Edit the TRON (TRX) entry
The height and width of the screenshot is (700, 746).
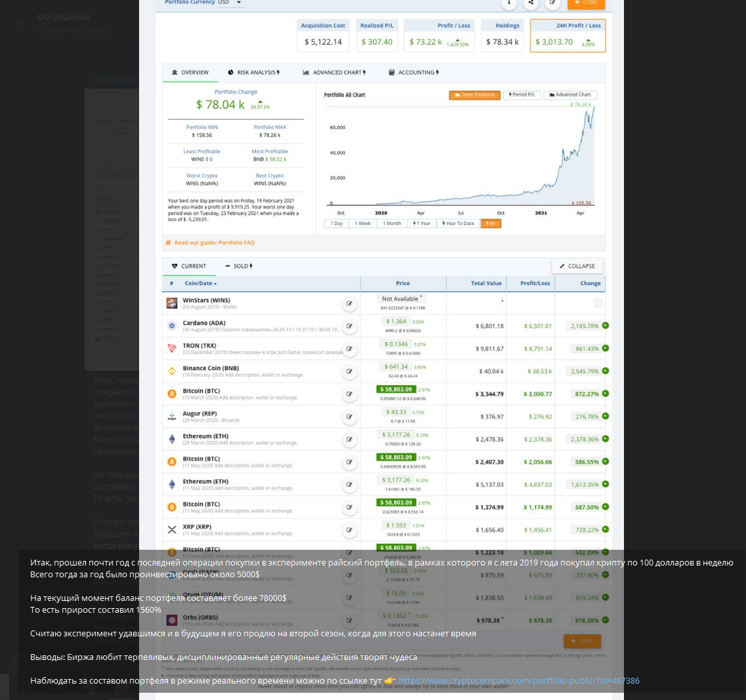point(349,349)
